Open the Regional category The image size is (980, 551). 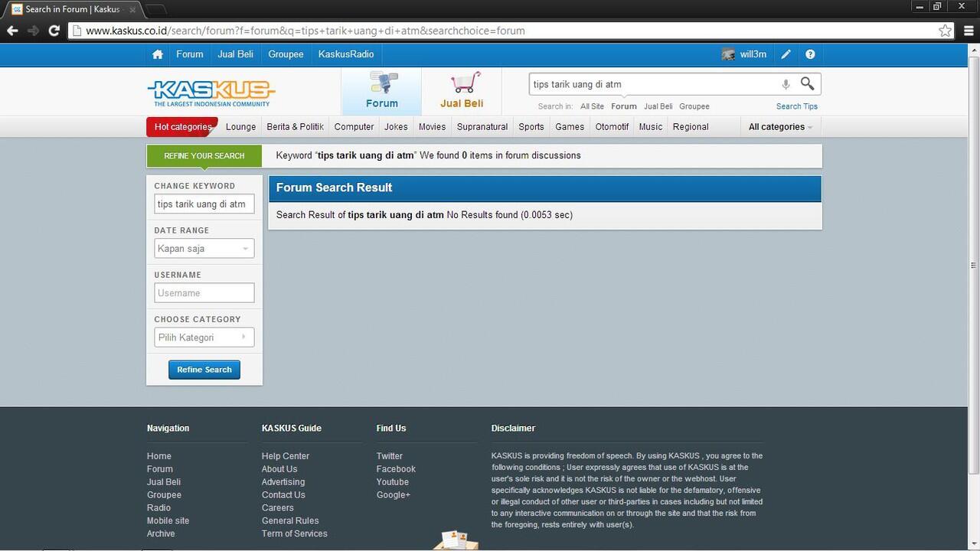tap(691, 127)
